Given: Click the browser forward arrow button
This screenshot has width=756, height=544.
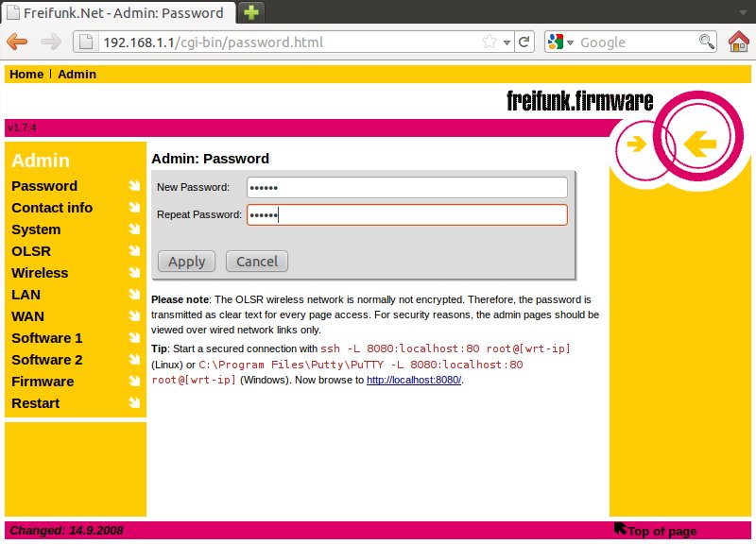Looking at the screenshot, I should click(x=51, y=42).
